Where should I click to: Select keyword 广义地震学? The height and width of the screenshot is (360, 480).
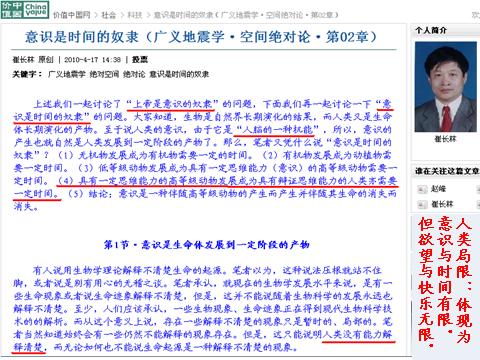coord(67,74)
